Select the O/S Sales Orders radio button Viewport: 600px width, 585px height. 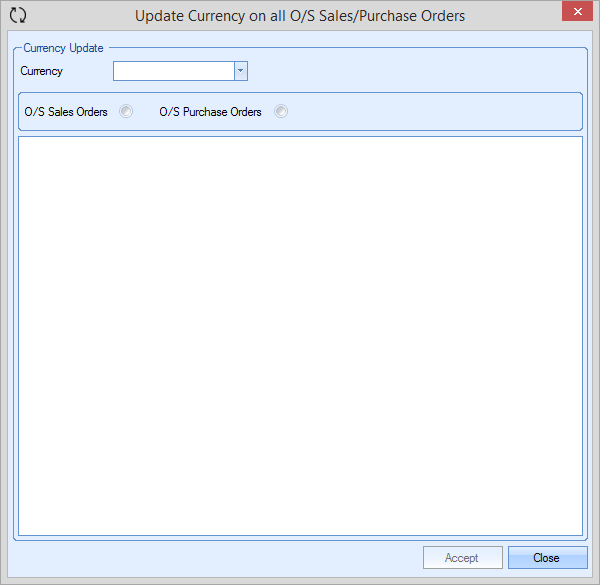point(126,112)
